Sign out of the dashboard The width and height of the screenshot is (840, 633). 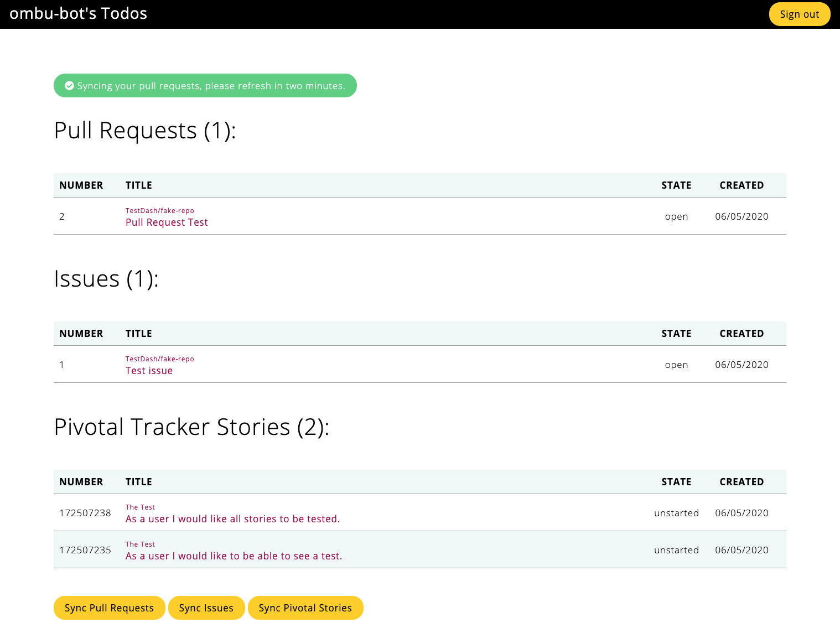coord(800,14)
